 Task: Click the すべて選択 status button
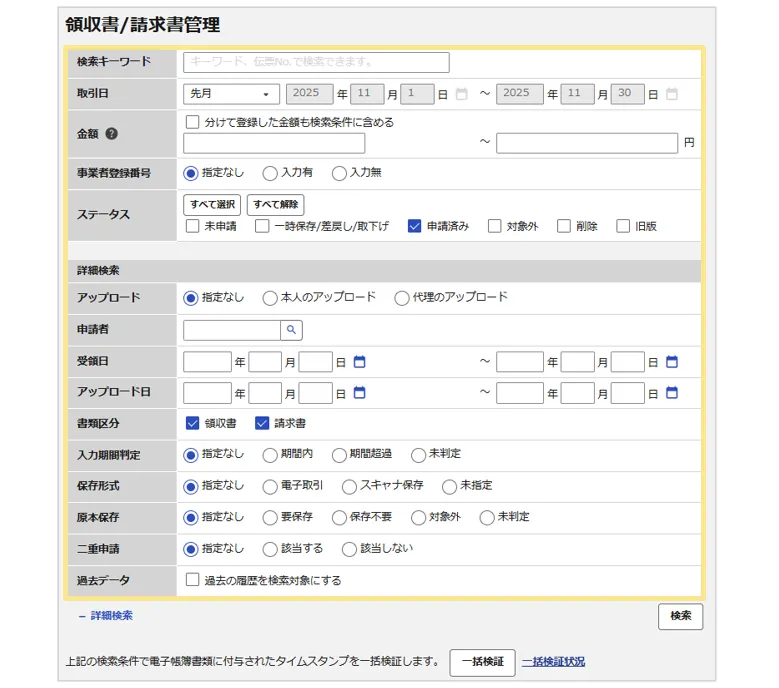[212, 205]
